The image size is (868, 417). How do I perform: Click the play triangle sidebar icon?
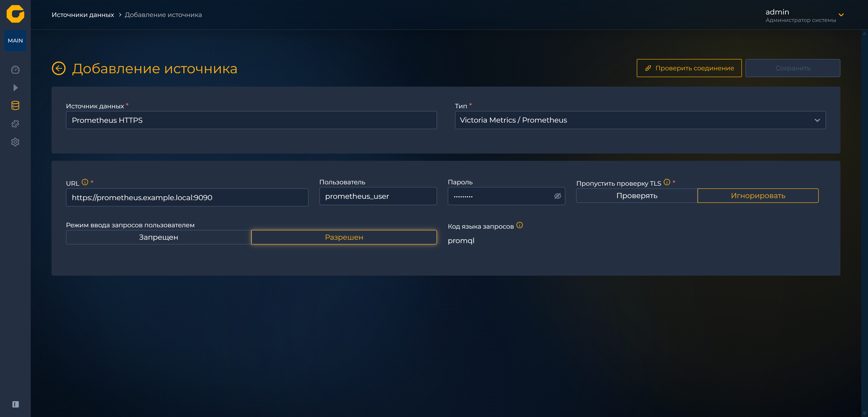coord(15,88)
